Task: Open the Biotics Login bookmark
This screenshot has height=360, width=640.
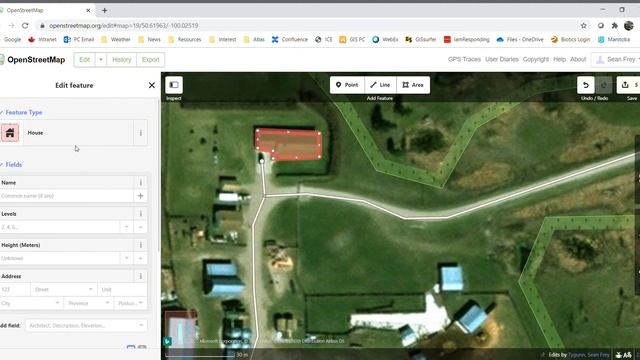Action: pos(570,40)
